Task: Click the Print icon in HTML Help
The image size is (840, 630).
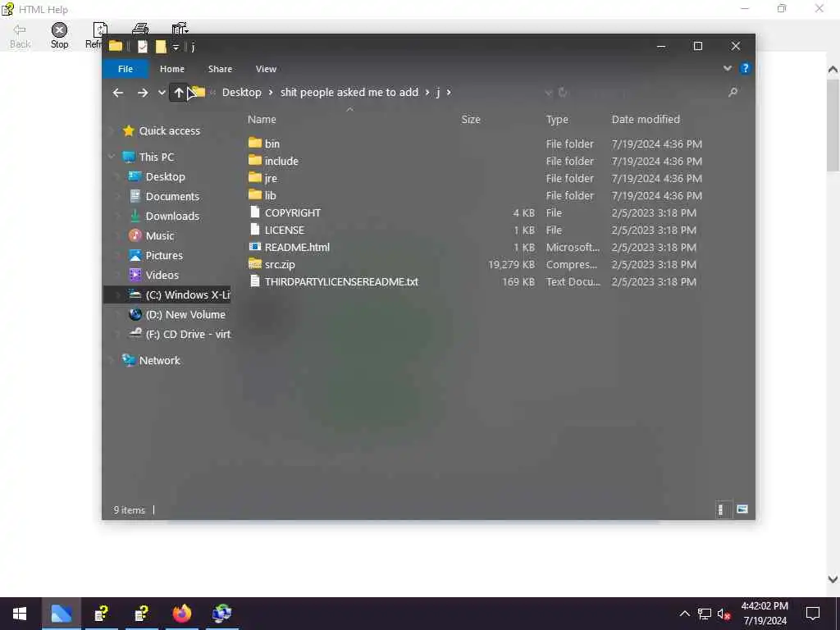Action: (x=140, y=29)
